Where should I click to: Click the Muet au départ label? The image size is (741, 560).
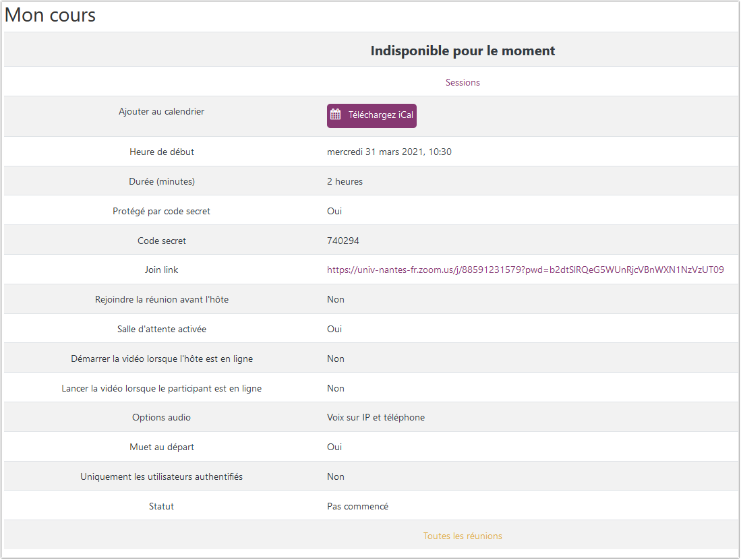pyautogui.click(x=162, y=447)
